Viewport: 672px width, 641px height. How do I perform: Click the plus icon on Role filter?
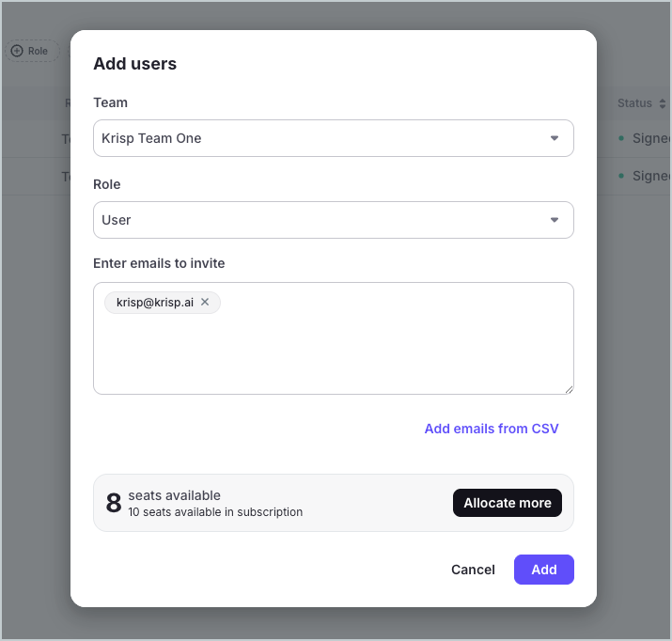click(x=17, y=51)
